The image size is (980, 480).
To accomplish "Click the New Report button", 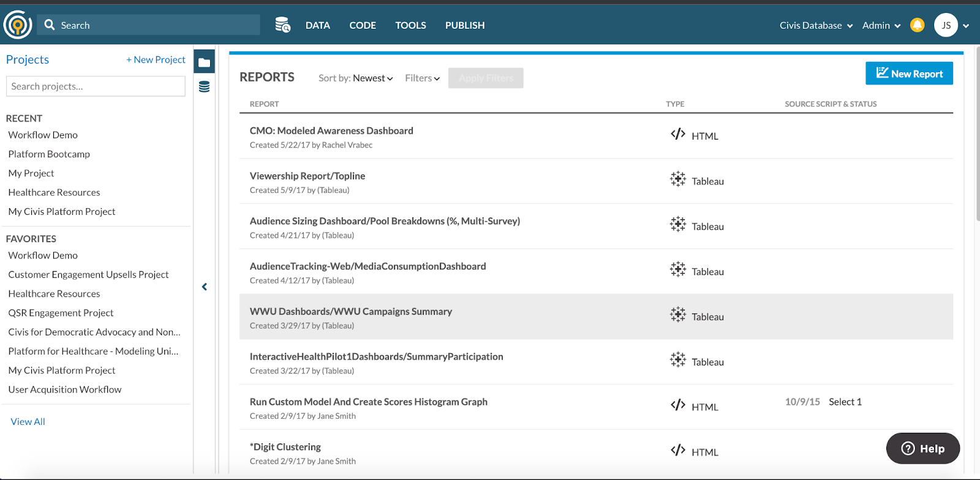I will [x=909, y=73].
